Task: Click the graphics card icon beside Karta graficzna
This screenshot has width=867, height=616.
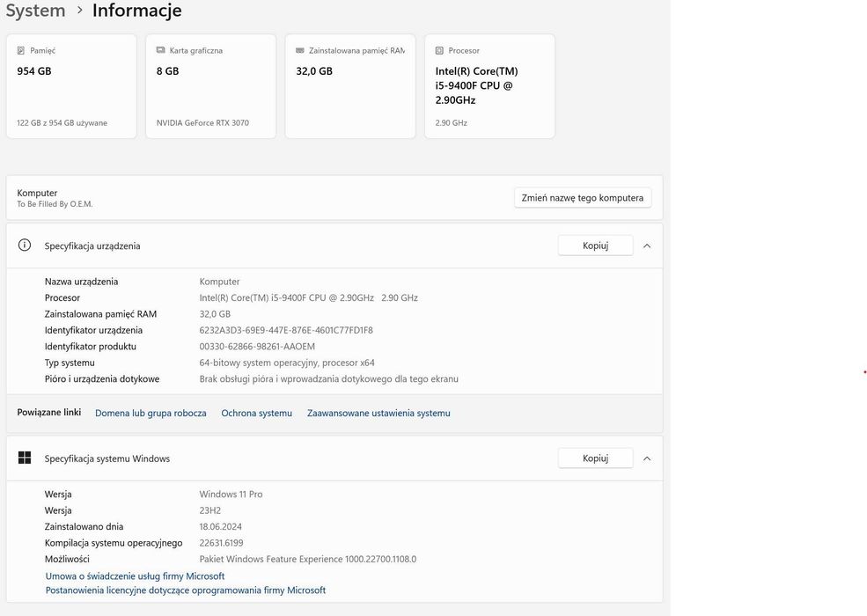Action: click(x=160, y=50)
